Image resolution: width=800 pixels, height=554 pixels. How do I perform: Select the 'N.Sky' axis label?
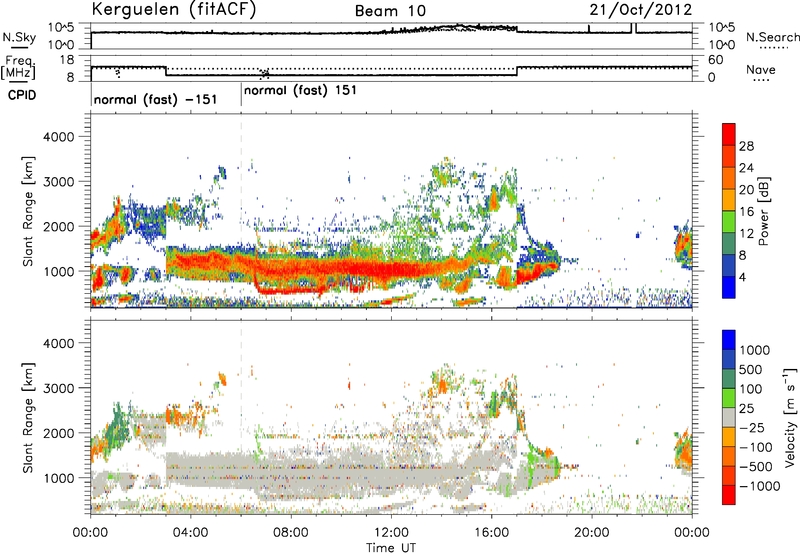point(19,37)
